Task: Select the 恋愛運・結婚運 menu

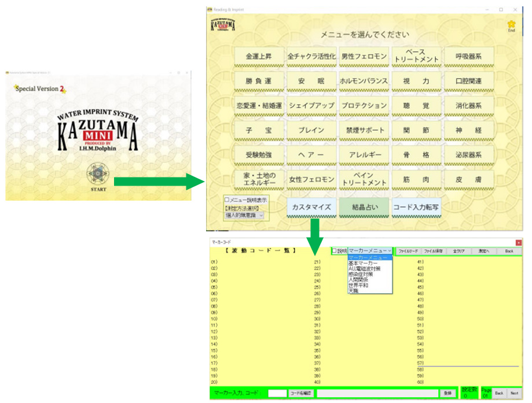Action: 259,106
